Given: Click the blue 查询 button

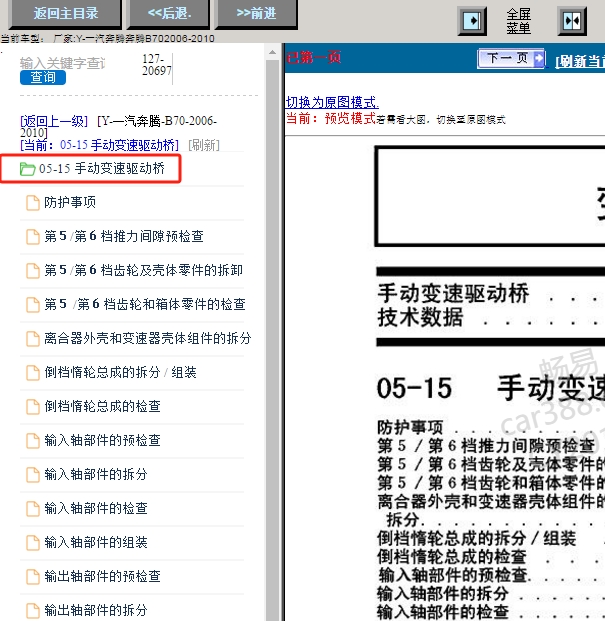Looking at the screenshot, I should pyautogui.click(x=43, y=77).
